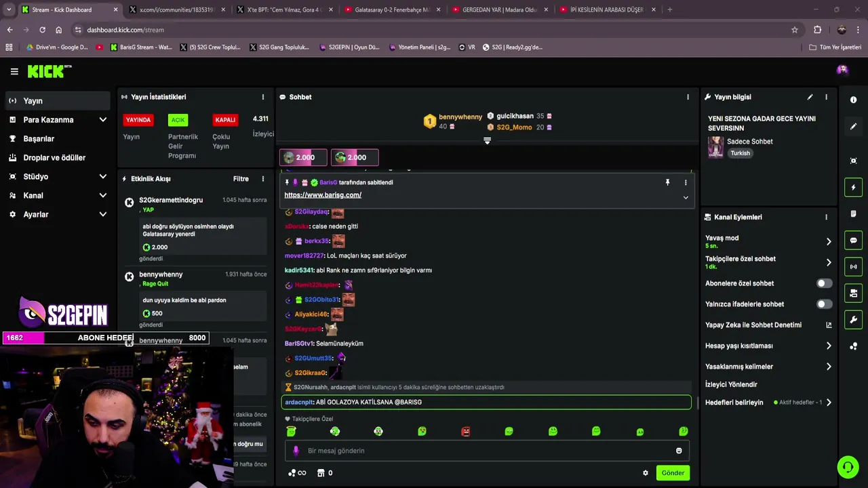Open Etkinlik Akışı Filtre
This screenshot has width=868, height=488.
pyautogui.click(x=241, y=179)
